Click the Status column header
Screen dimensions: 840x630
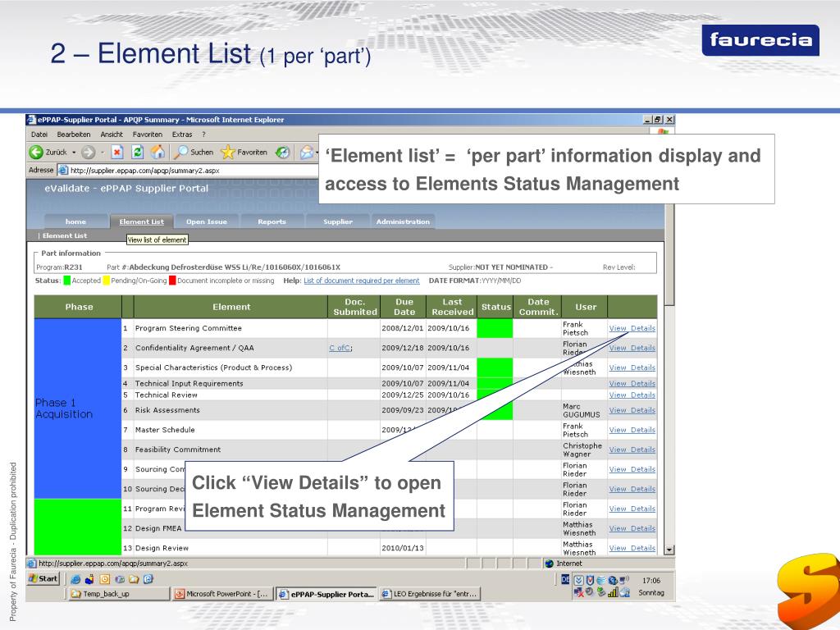(x=495, y=307)
